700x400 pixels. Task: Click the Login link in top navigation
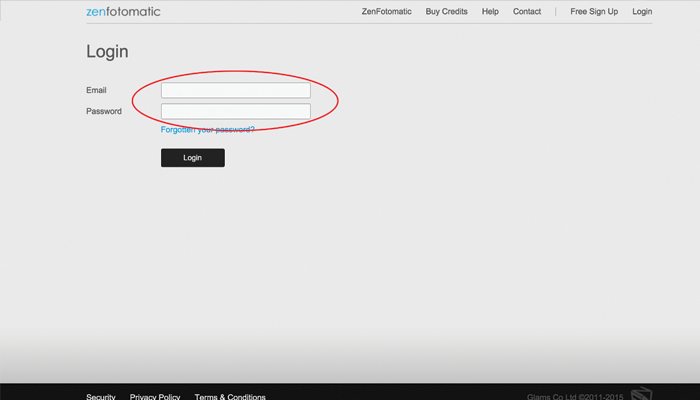(642, 12)
